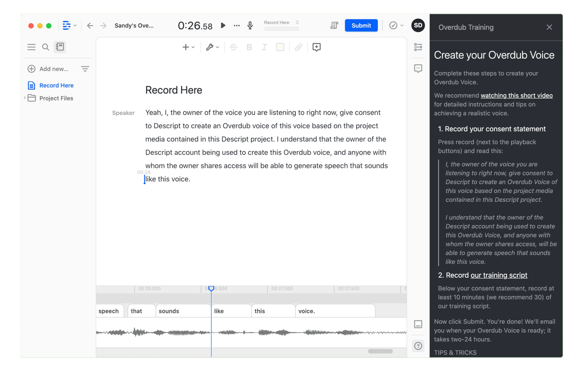Image resolution: width=588 pixels, height=389 pixels.
Task: Select the microphone recording icon
Action: click(x=250, y=25)
